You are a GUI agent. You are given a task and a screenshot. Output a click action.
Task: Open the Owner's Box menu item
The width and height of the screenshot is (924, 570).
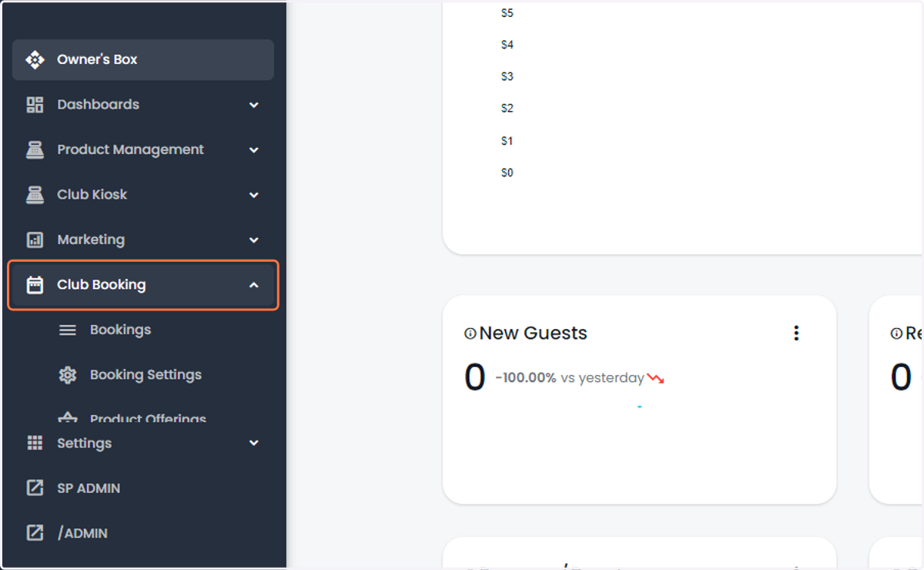(x=143, y=60)
